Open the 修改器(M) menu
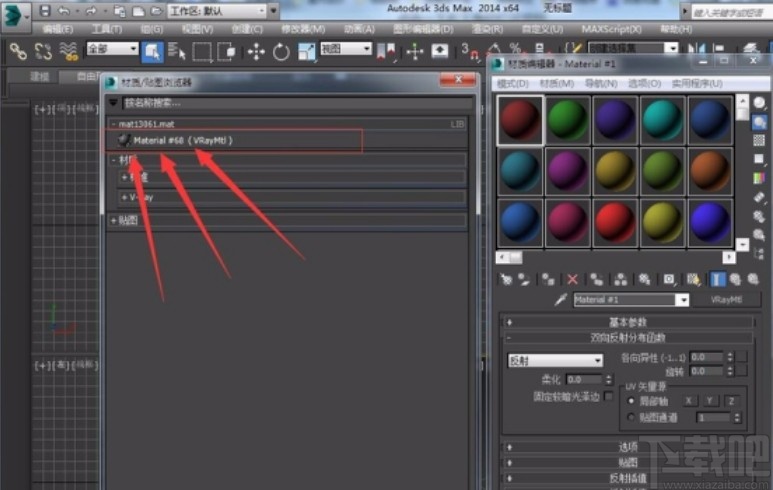The image size is (773, 490). (x=303, y=29)
